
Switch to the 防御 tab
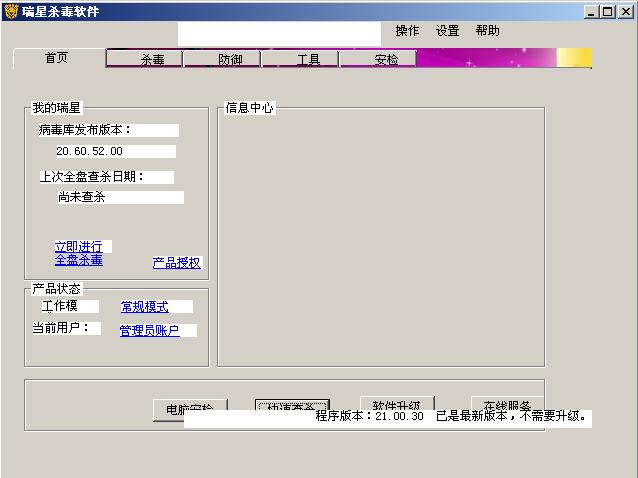[222, 59]
